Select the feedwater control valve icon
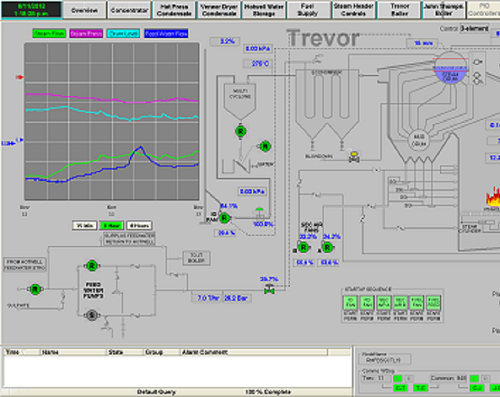The width and height of the screenshot is (500, 397). point(269,289)
